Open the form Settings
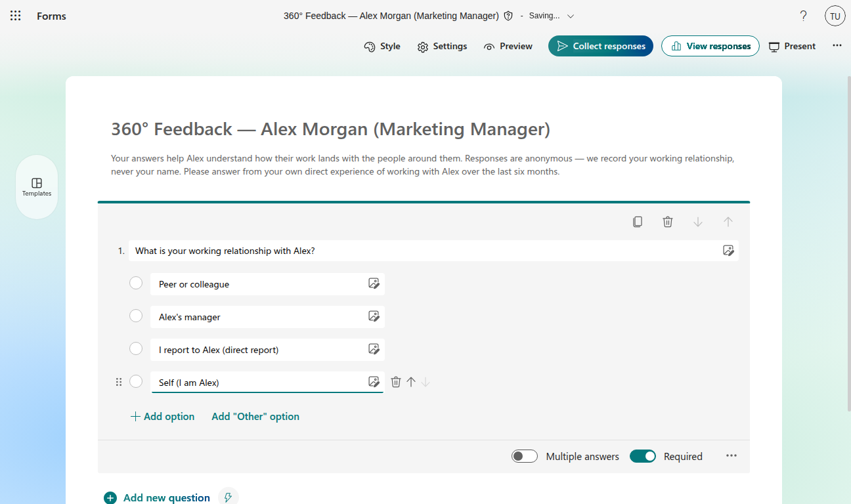 click(443, 47)
